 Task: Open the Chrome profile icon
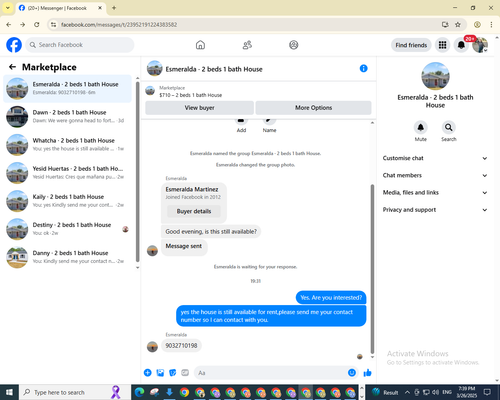tap(477, 24)
